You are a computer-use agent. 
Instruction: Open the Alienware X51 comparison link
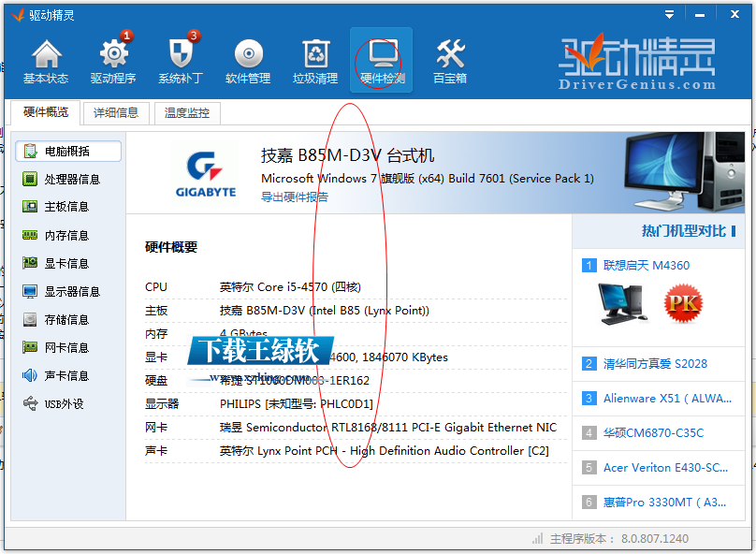(x=667, y=399)
